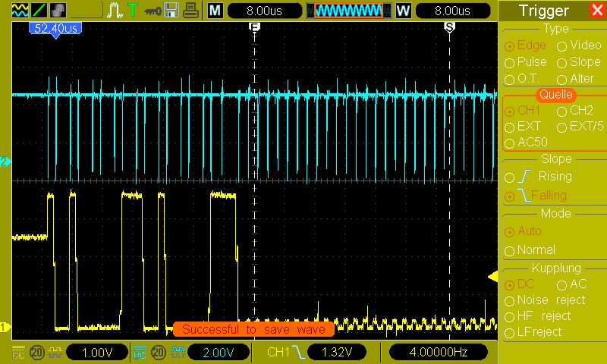Select the green line vector icon
607x364 pixels.
pos(39,10)
